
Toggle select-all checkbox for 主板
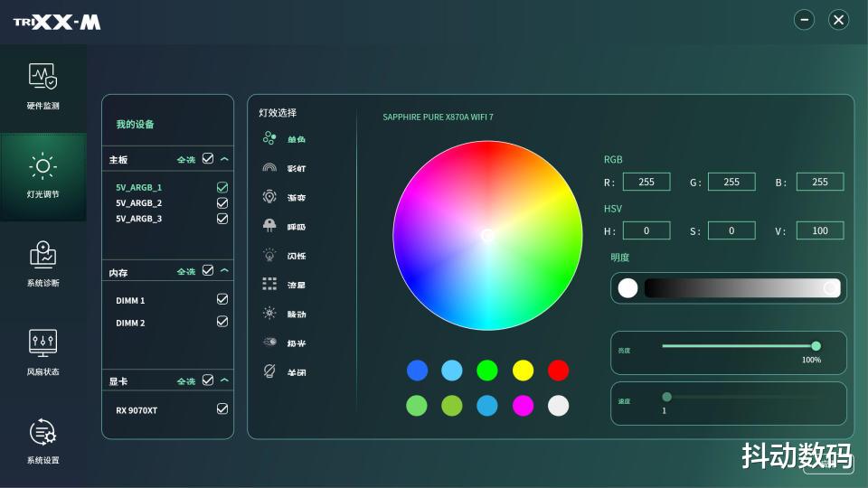(x=208, y=159)
